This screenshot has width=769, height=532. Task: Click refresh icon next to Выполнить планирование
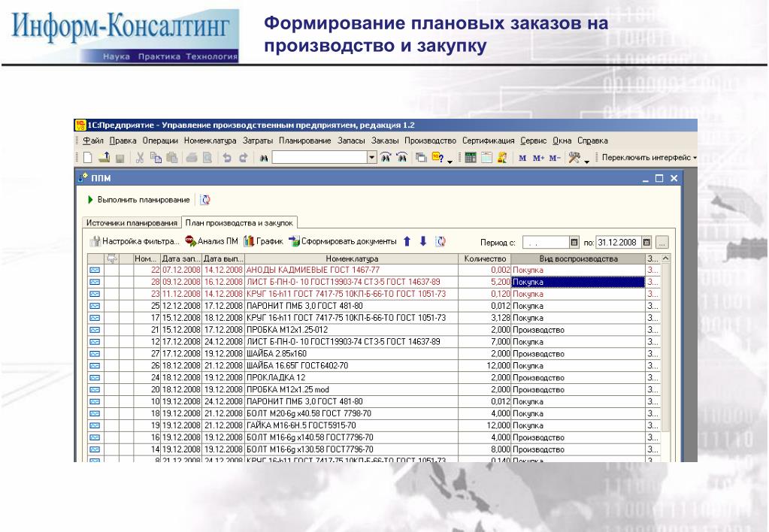click(x=205, y=200)
